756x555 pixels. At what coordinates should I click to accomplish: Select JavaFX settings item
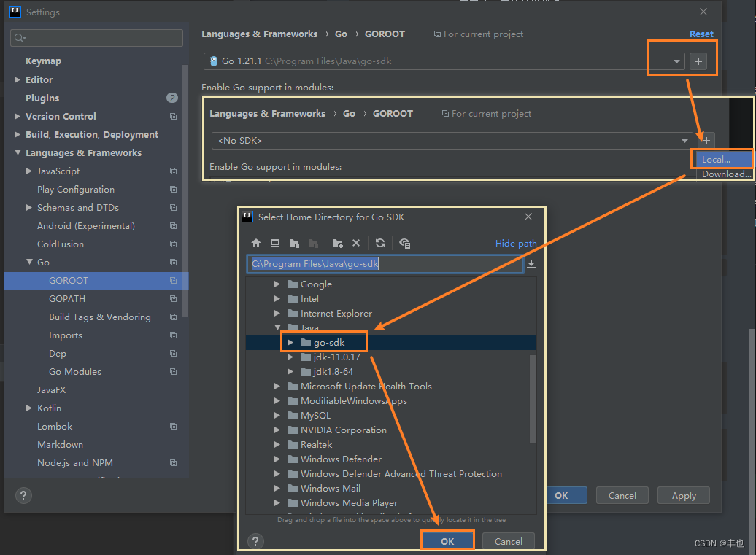pyautogui.click(x=52, y=389)
